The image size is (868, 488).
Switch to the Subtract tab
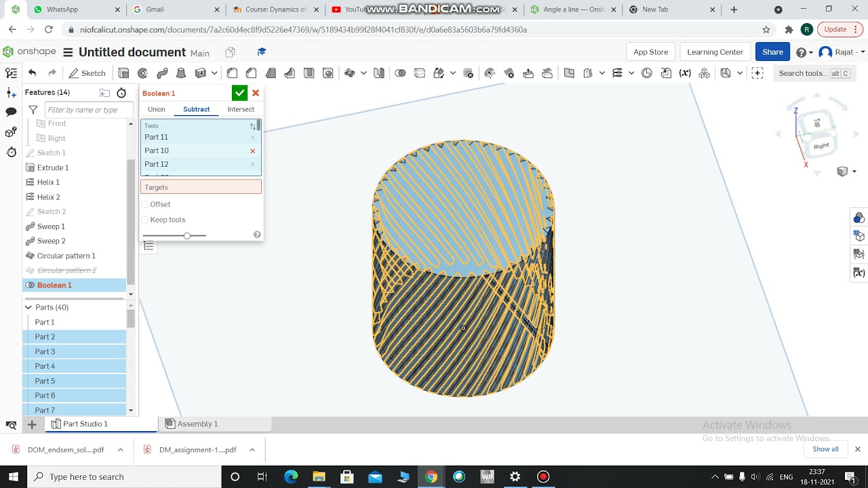(x=197, y=109)
